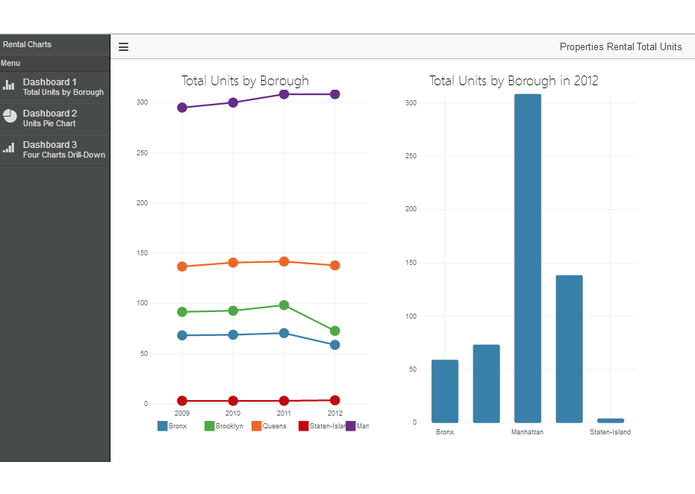Screen dimensions: 695x494
Task: Click the Queens 2009 orange point
Action: [x=182, y=267]
